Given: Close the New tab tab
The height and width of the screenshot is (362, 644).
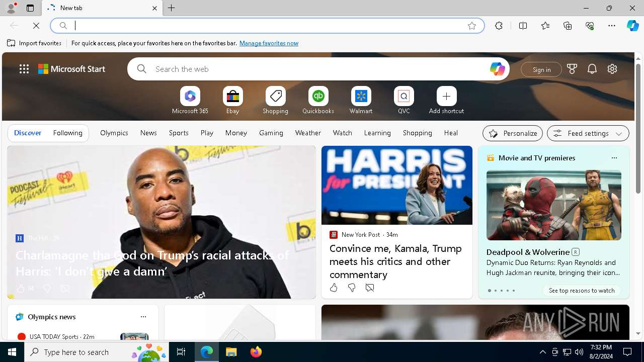Looking at the screenshot, I should pyautogui.click(x=154, y=8).
